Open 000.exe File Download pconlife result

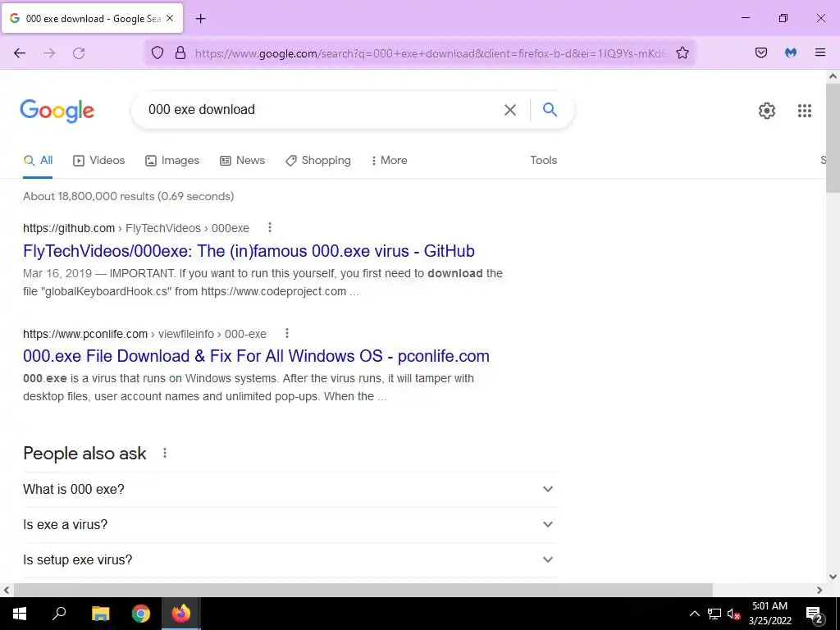pyautogui.click(x=256, y=356)
